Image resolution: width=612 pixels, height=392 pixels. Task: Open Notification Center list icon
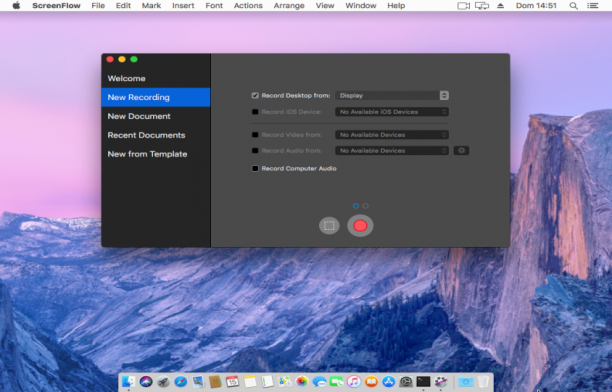click(592, 6)
